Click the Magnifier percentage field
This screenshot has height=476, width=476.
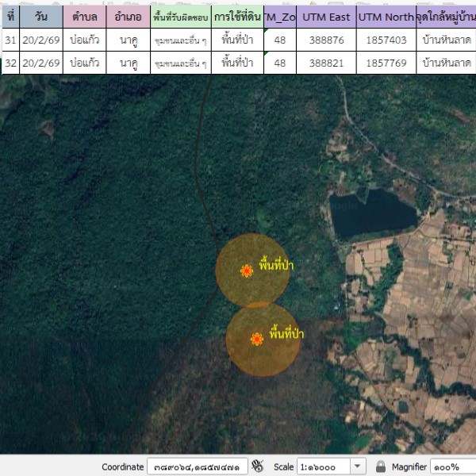click(452, 466)
